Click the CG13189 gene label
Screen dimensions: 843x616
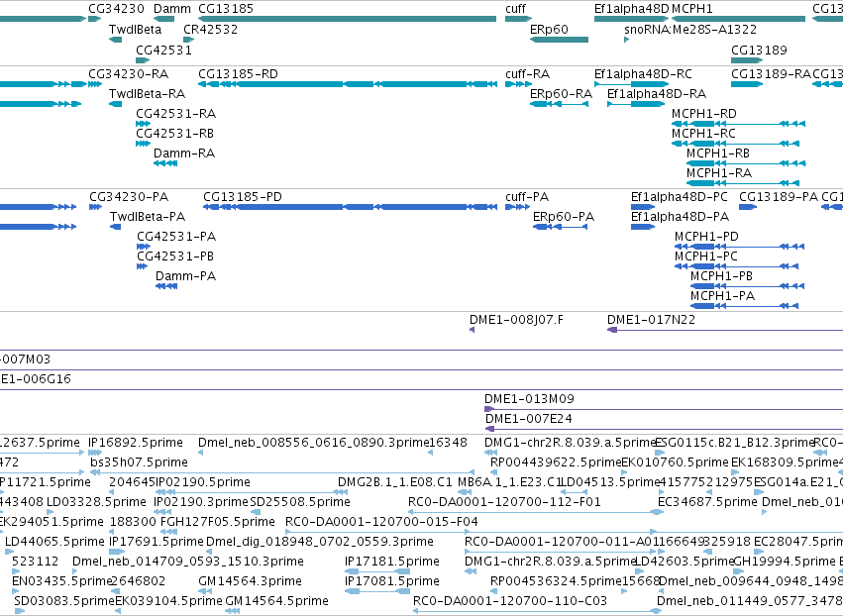759,50
